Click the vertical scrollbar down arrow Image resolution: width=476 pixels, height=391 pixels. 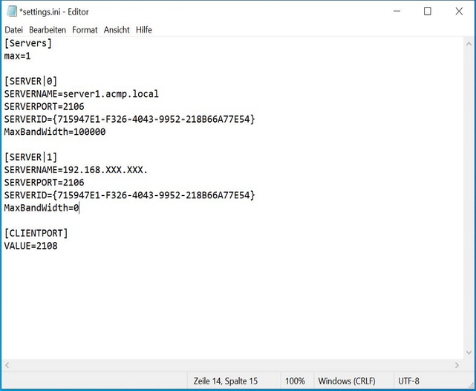click(x=468, y=353)
